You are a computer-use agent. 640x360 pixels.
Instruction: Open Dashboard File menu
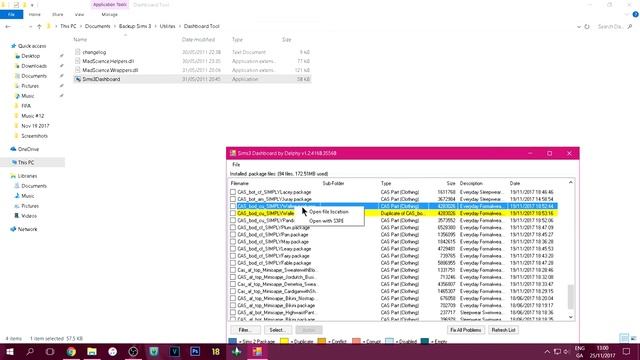[x=236, y=164]
